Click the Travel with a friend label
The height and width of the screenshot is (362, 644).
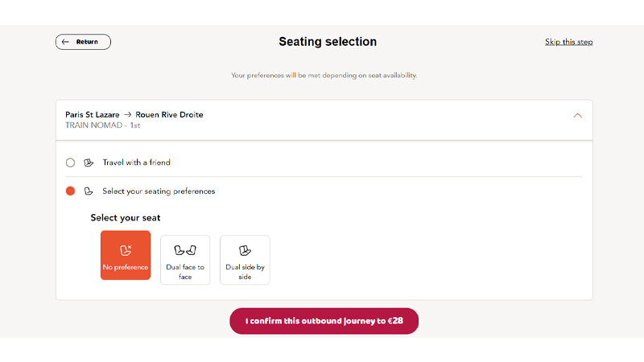coord(136,162)
